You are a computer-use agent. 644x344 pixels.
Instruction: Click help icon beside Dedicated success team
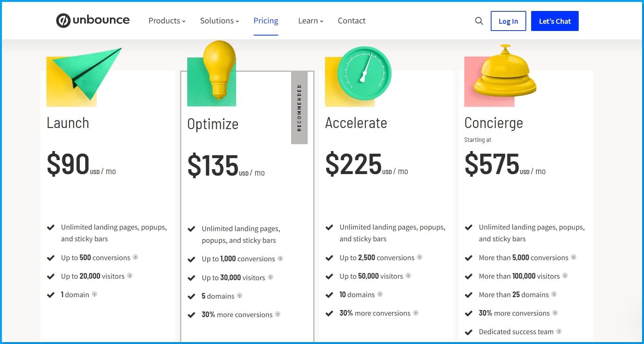tap(559, 332)
